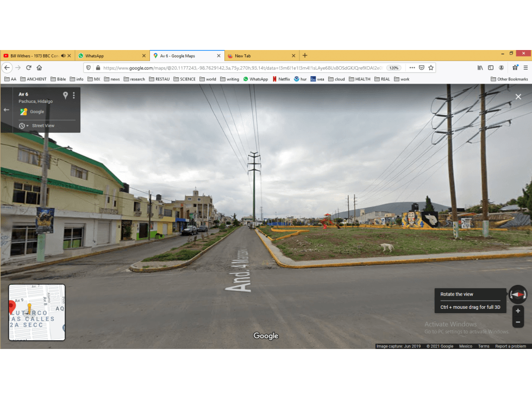Open the Firefox hamburger menu

tap(525, 68)
